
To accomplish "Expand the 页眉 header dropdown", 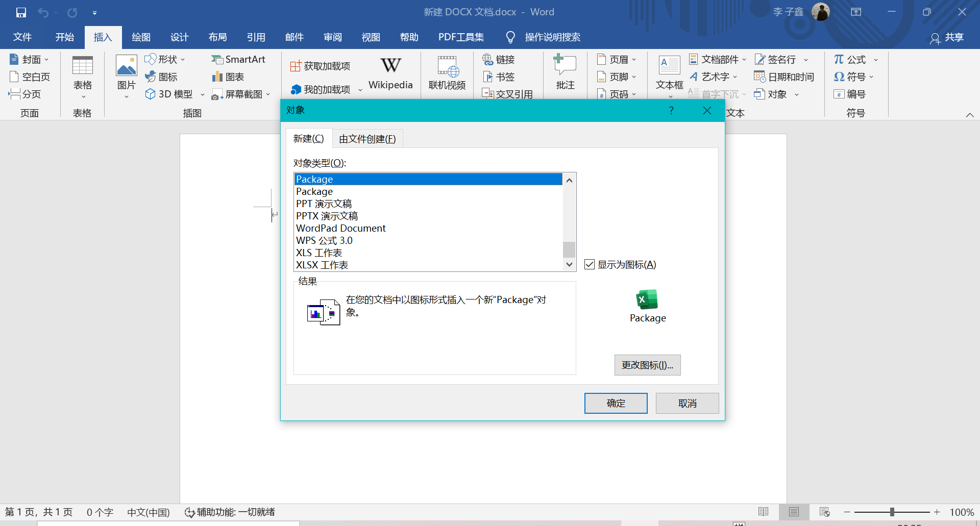I will tap(634, 60).
